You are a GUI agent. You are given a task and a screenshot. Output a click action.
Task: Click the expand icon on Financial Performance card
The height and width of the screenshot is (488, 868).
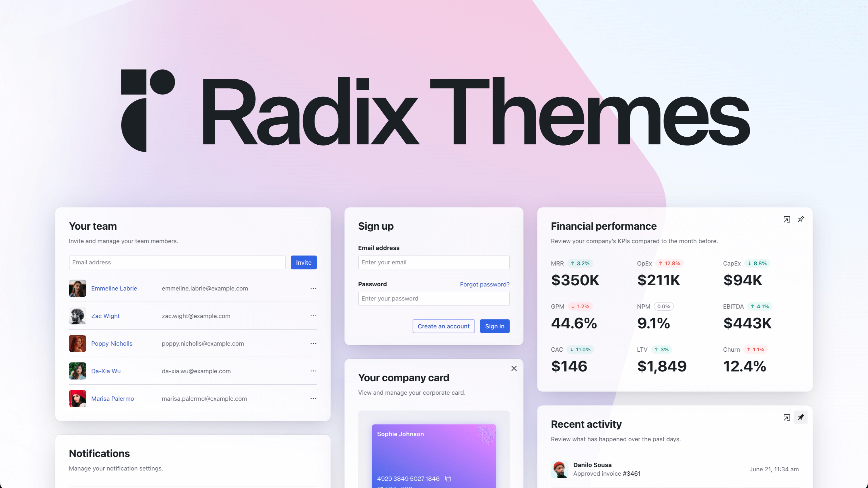787,219
